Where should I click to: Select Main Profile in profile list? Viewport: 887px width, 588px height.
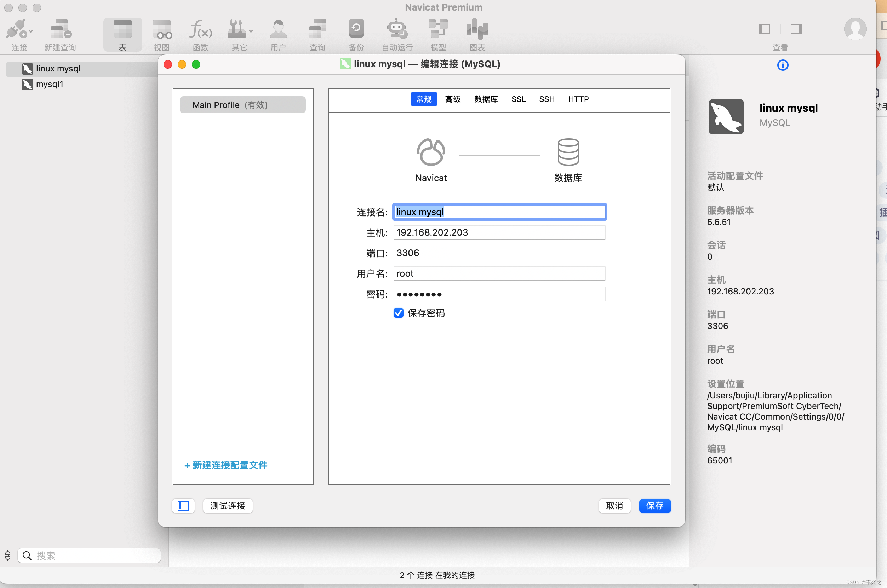(243, 105)
